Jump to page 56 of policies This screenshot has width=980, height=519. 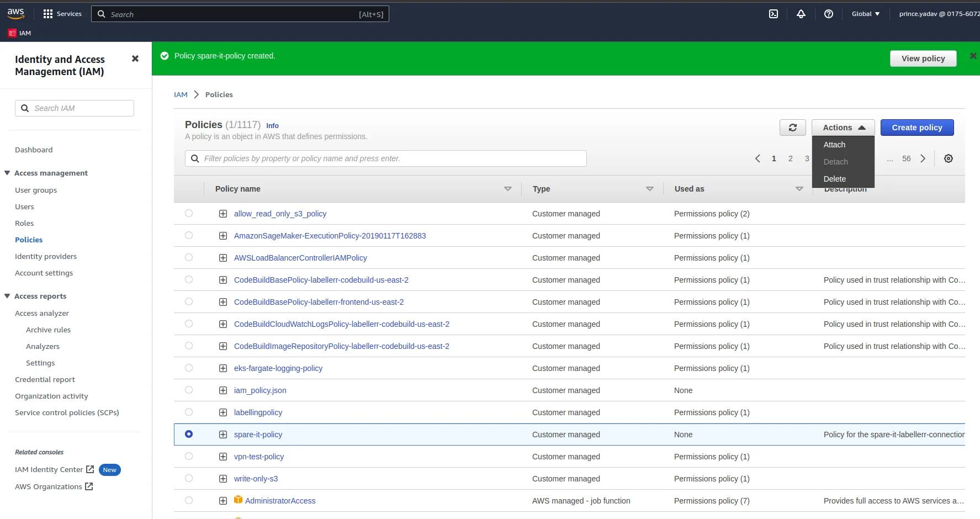[906, 158]
